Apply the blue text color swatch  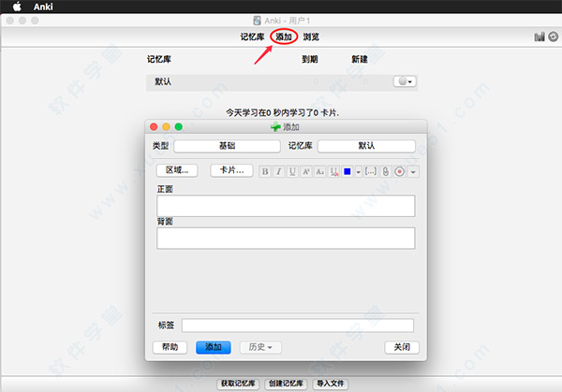tap(348, 171)
